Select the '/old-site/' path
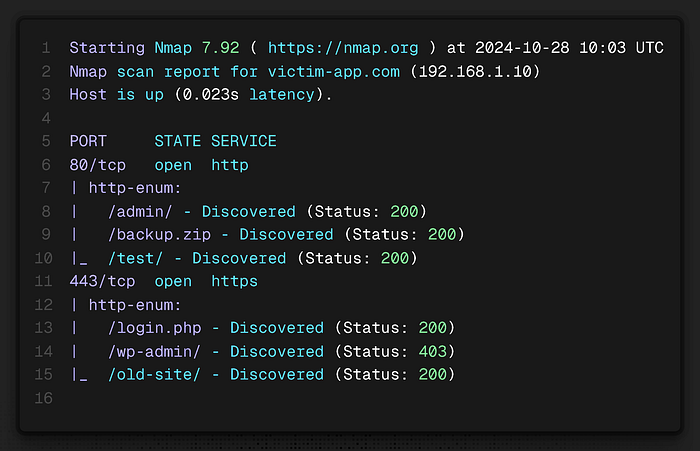Image resolution: width=700 pixels, height=451 pixels. (x=154, y=375)
